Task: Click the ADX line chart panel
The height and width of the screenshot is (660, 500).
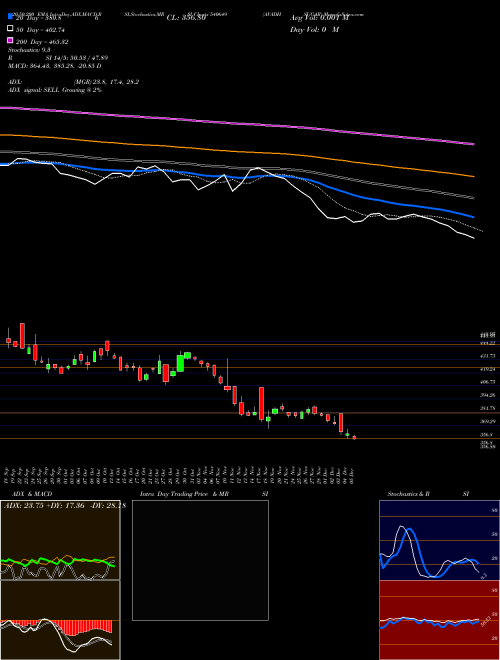Action: tap(60, 540)
